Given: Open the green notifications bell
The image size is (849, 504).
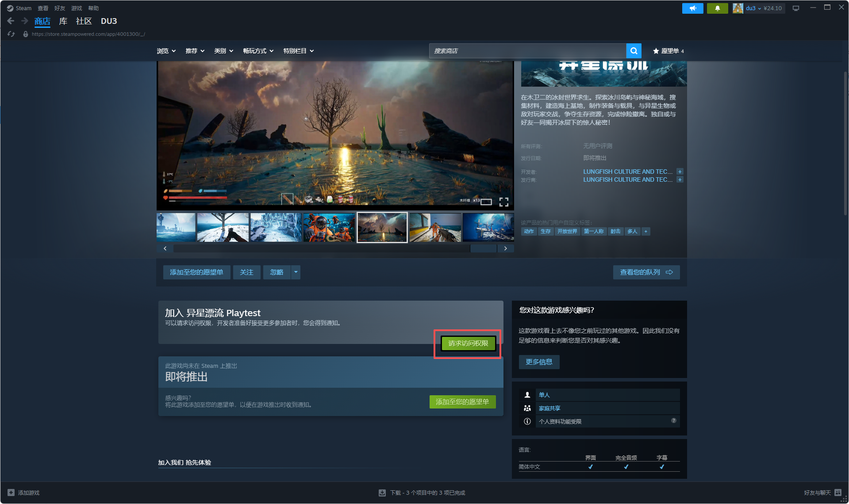Looking at the screenshot, I should pyautogui.click(x=717, y=8).
